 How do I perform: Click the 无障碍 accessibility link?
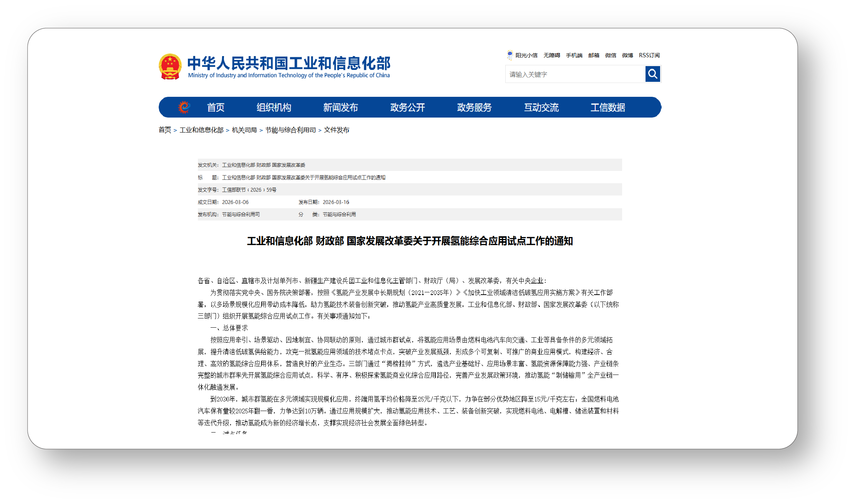pos(551,55)
